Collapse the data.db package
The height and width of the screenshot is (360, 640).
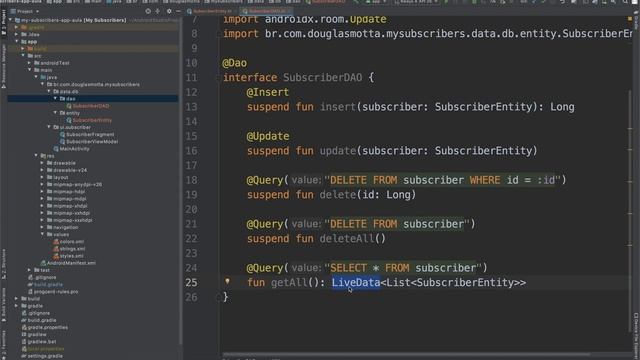tap(49, 91)
